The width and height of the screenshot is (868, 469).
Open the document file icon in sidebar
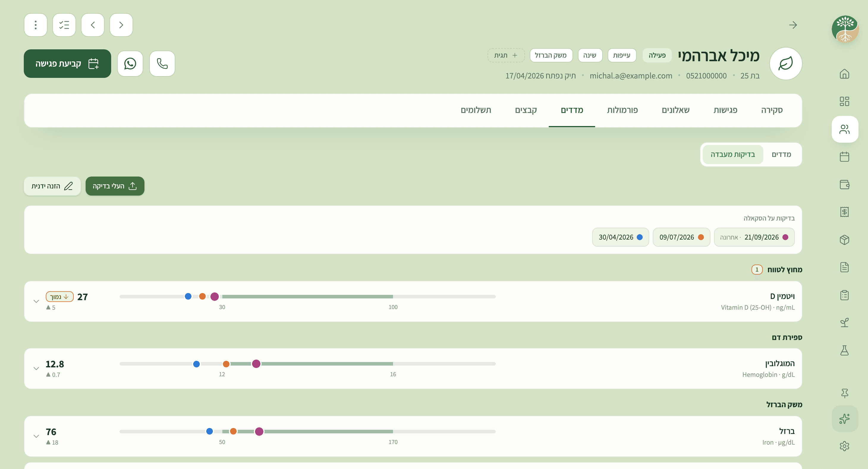click(x=845, y=267)
